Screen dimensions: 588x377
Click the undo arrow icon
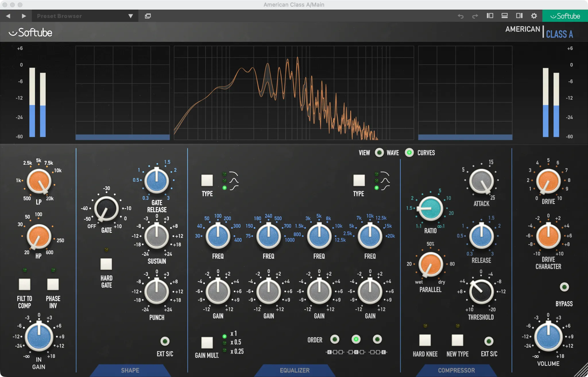point(461,16)
